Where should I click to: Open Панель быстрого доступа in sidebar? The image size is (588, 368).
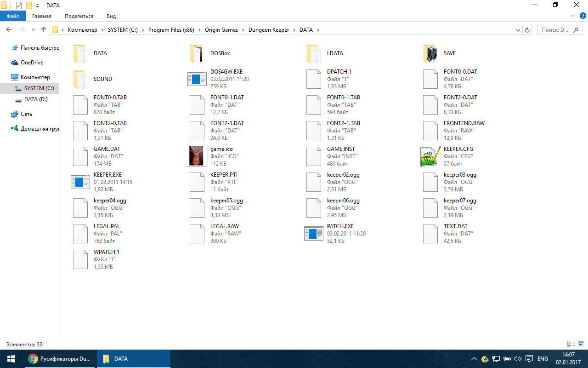(x=35, y=48)
